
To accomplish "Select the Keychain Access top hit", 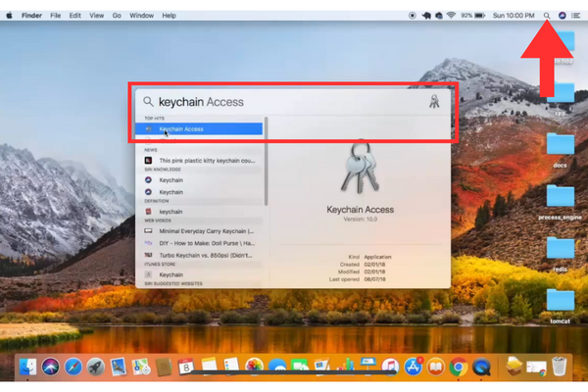I will pos(199,128).
